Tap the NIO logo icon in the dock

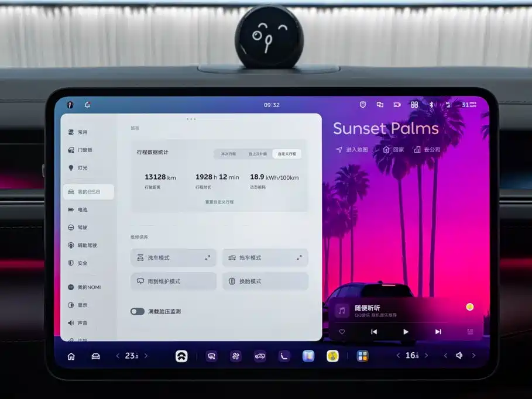pyautogui.click(x=181, y=356)
